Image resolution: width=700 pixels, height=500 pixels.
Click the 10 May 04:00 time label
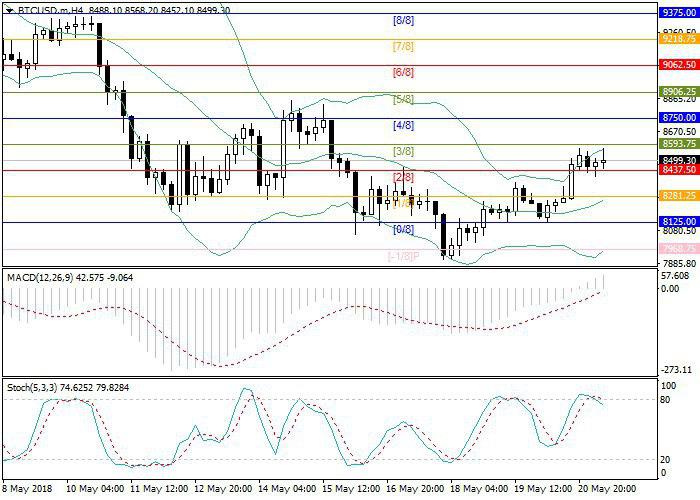pos(95,488)
